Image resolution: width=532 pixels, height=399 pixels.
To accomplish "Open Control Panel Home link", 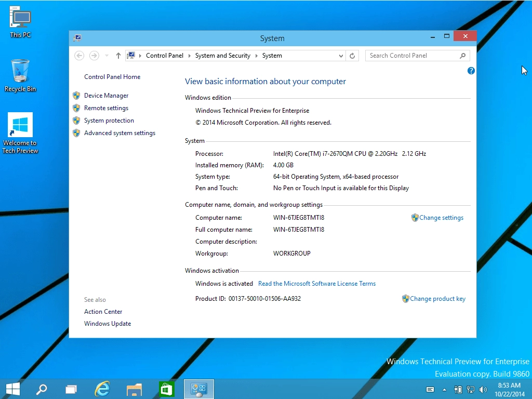I will click(112, 77).
